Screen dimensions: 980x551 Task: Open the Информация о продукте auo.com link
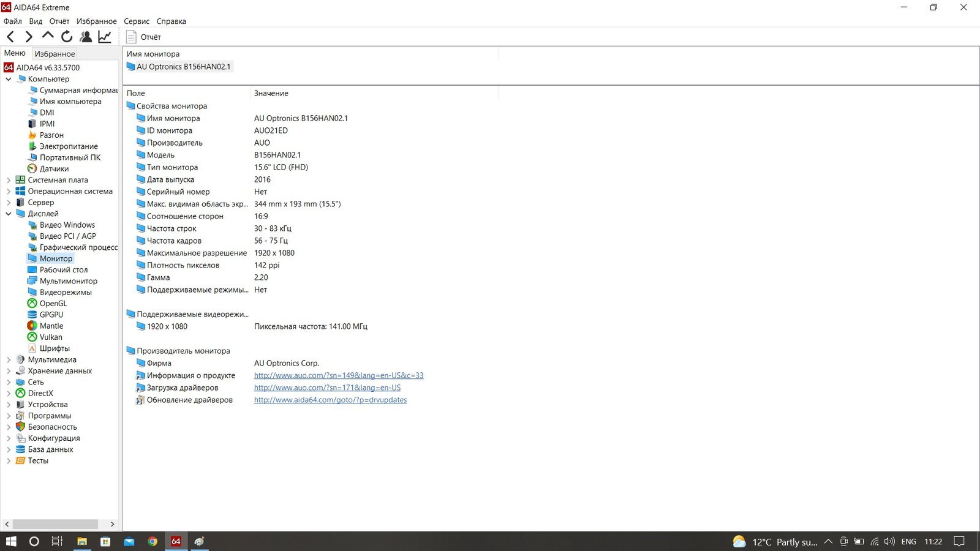tap(339, 375)
